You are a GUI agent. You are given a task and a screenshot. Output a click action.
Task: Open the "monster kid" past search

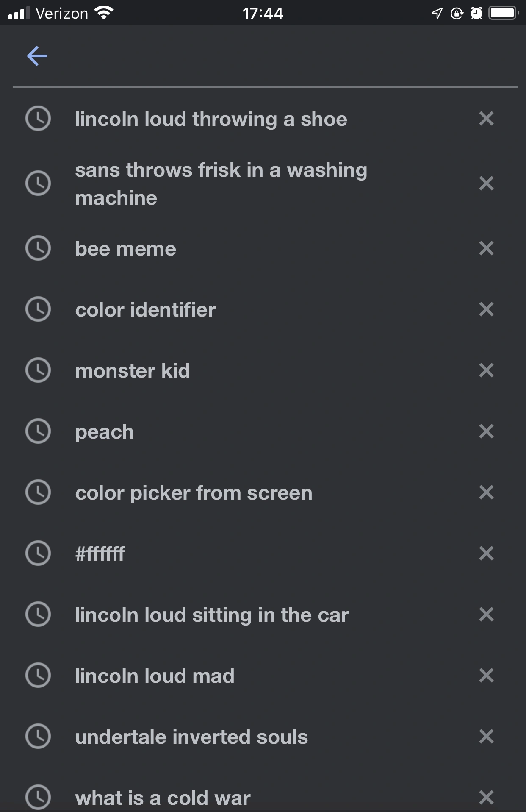(x=132, y=370)
